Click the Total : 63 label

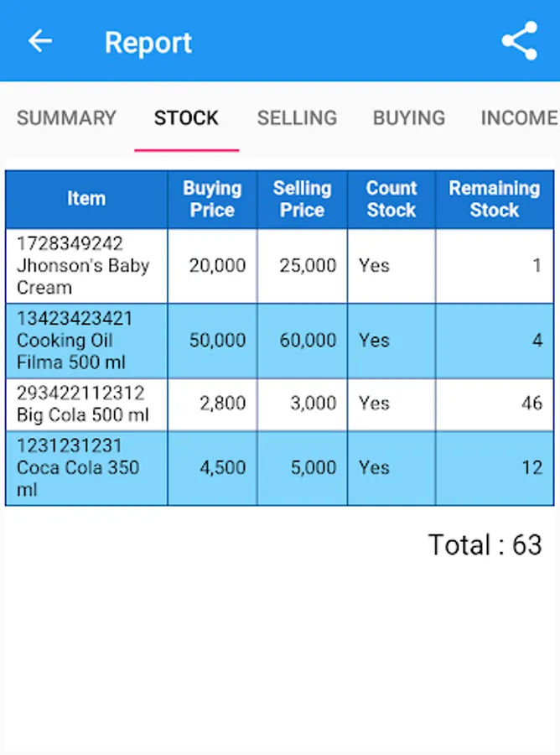pyautogui.click(x=485, y=545)
